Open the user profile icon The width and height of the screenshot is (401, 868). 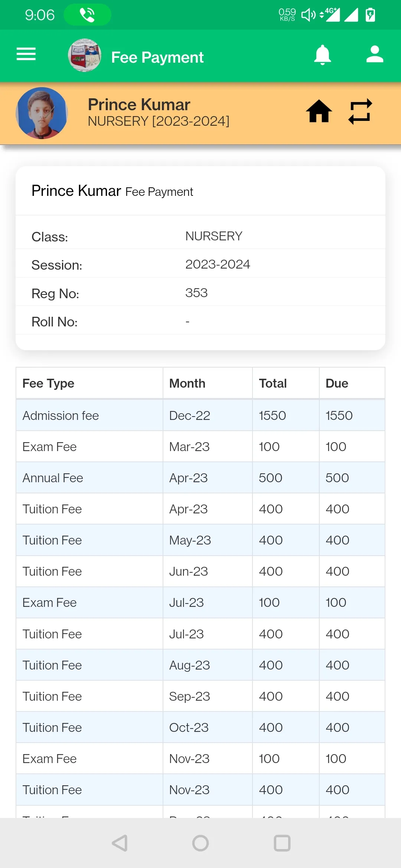pos(375,54)
